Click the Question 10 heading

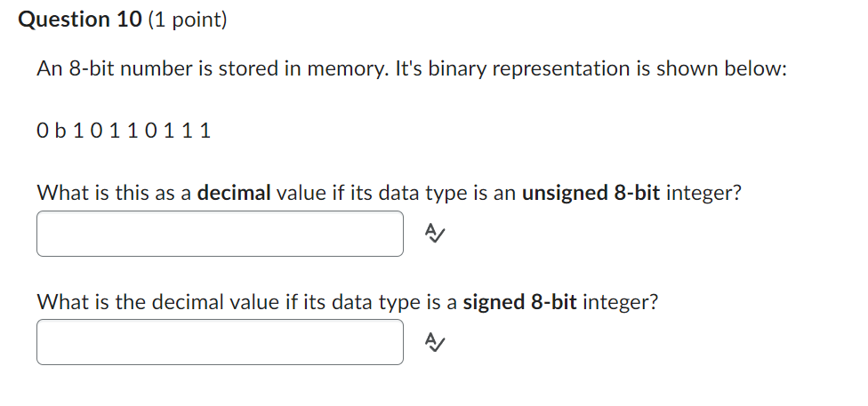80,20
